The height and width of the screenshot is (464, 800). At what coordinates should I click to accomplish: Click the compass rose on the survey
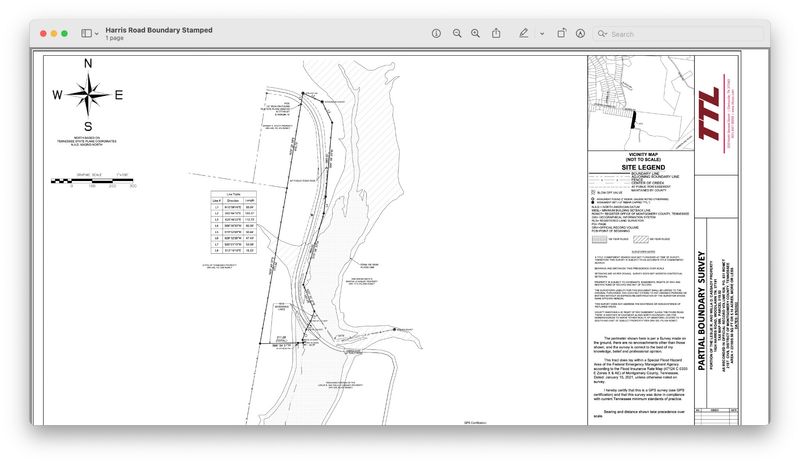click(x=88, y=95)
